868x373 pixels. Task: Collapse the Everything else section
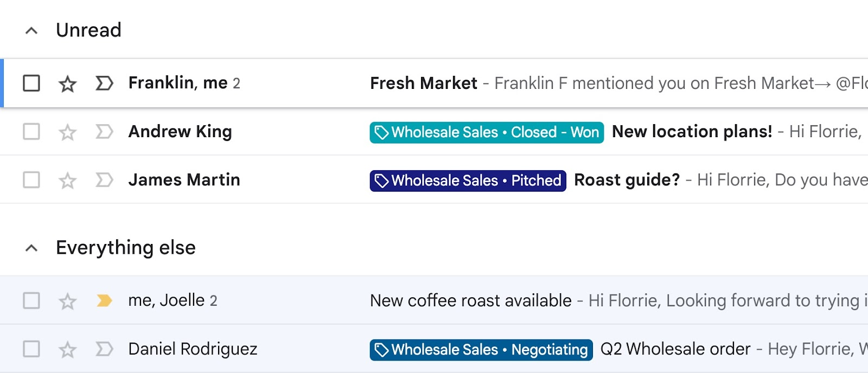31,248
